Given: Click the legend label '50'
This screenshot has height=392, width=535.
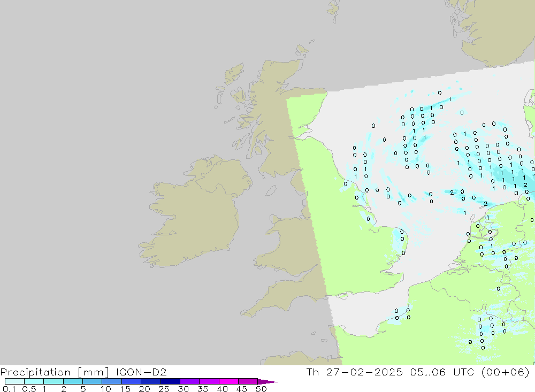Looking at the screenshot, I should point(261,389).
